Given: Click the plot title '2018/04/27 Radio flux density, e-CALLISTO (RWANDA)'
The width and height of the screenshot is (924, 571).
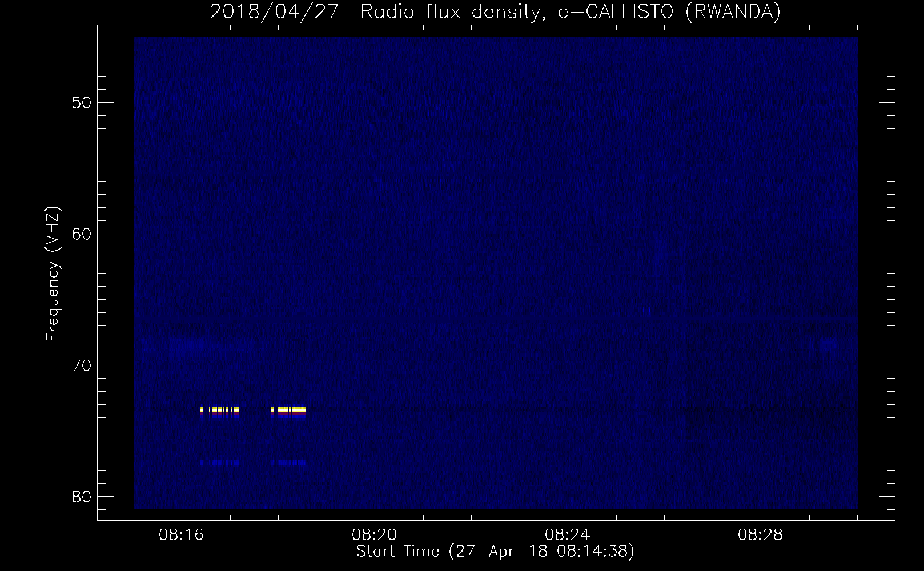Looking at the screenshot, I should (495, 11).
